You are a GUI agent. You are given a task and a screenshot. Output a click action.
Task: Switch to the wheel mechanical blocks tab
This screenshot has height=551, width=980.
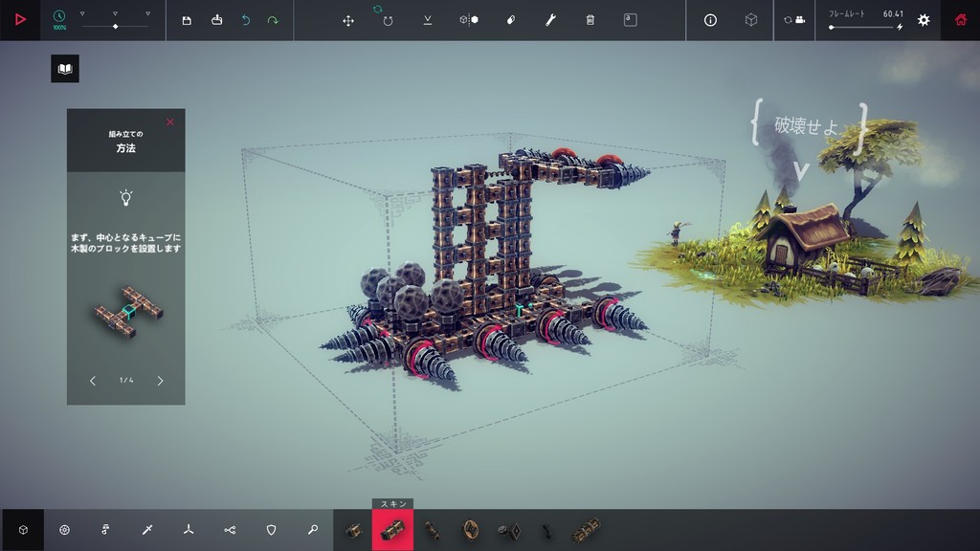[x=64, y=529]
